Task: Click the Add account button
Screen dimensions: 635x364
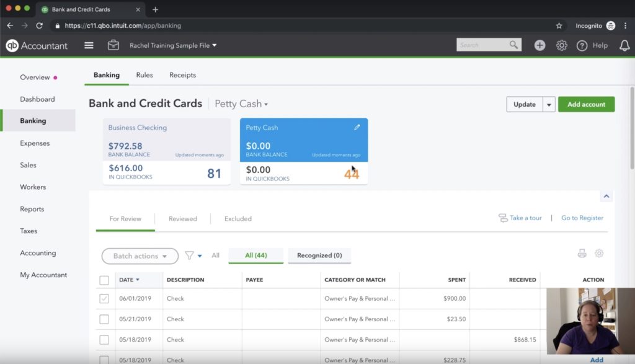Action: pos(586,104)
